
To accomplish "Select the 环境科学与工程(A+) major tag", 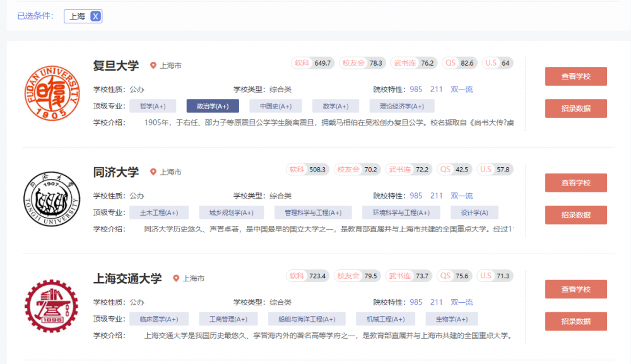I will 401,213.
